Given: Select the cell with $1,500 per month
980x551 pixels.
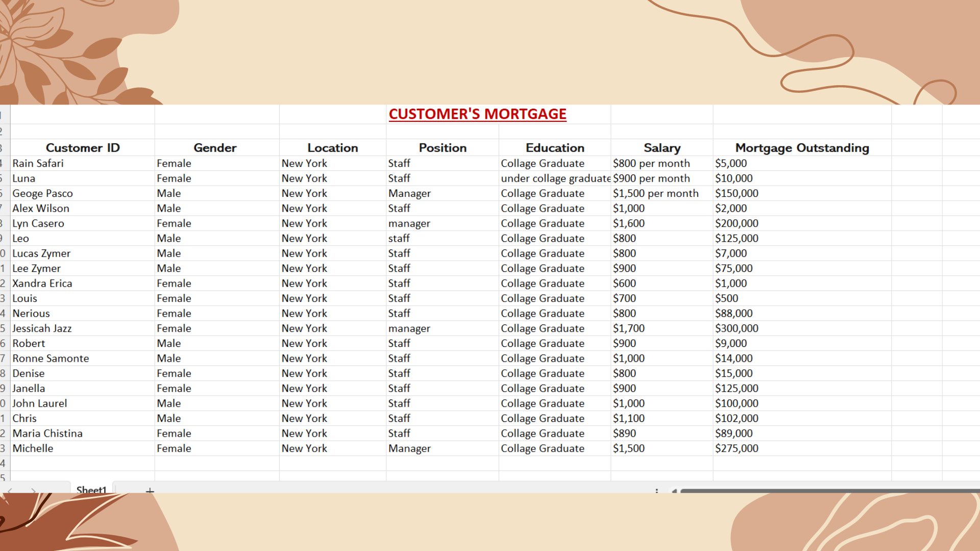Looking at the screenshot, I should [x=655, y=193].
